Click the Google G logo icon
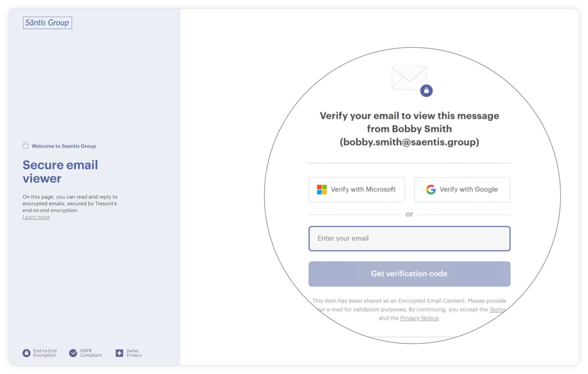Image resolution: width=588 pixels, height=374 pixels. click(431, 189)
